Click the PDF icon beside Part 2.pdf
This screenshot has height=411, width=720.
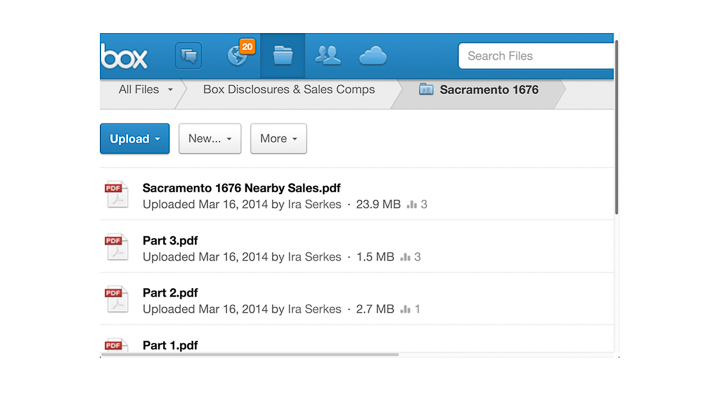tap(117, 299)
